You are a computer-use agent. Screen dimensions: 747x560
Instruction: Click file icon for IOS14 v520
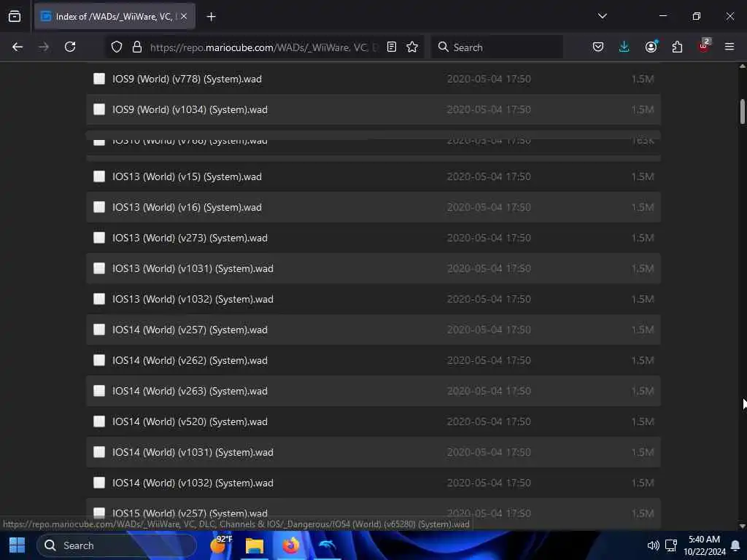point(99,421)
